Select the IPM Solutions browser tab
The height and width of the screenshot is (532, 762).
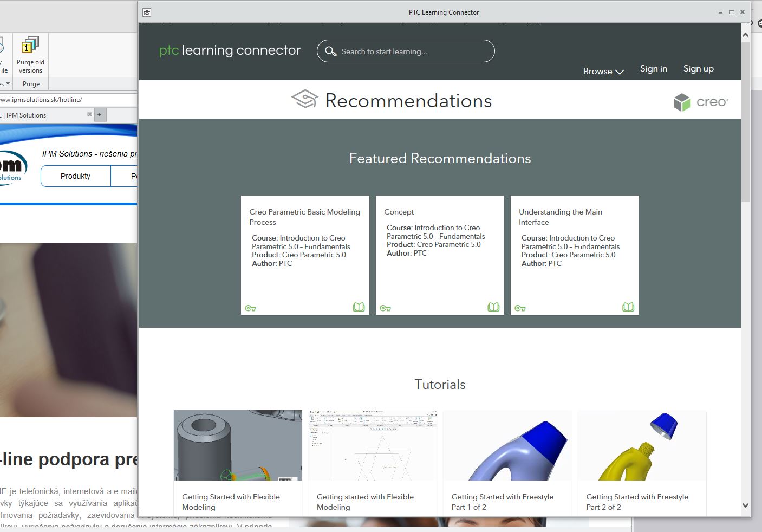[x=45, y=115]
